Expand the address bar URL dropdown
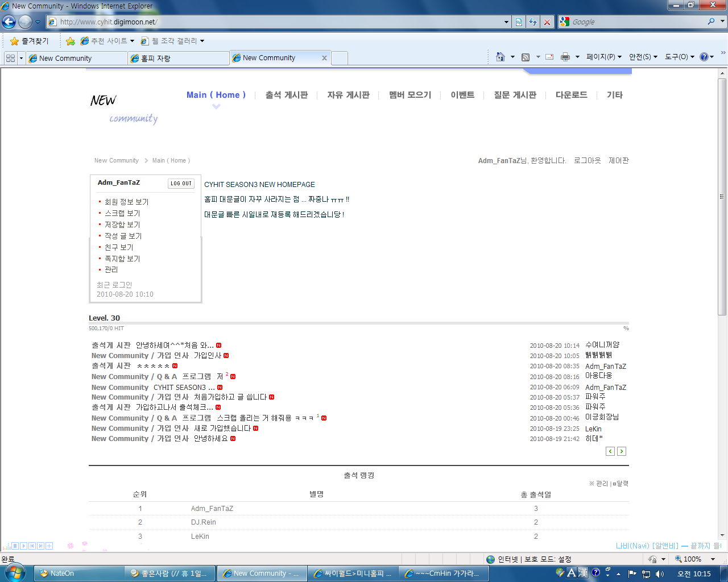The width and height of the screenshot is (728, 582). 506,22
